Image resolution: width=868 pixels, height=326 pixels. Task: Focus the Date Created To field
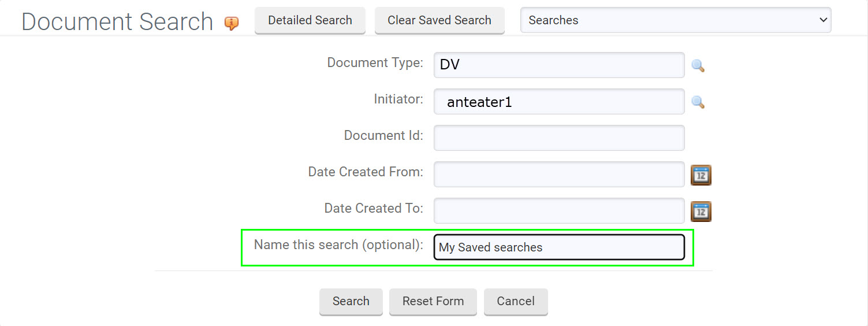click(x=559, y=211)
